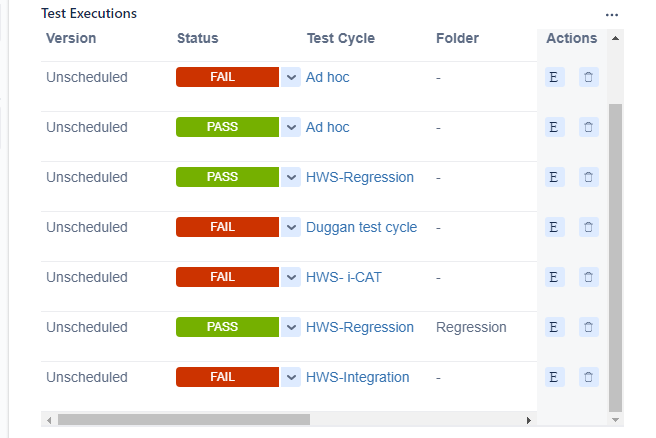Click the E icon in HWS- i-CAT row

tap(554, 277)
